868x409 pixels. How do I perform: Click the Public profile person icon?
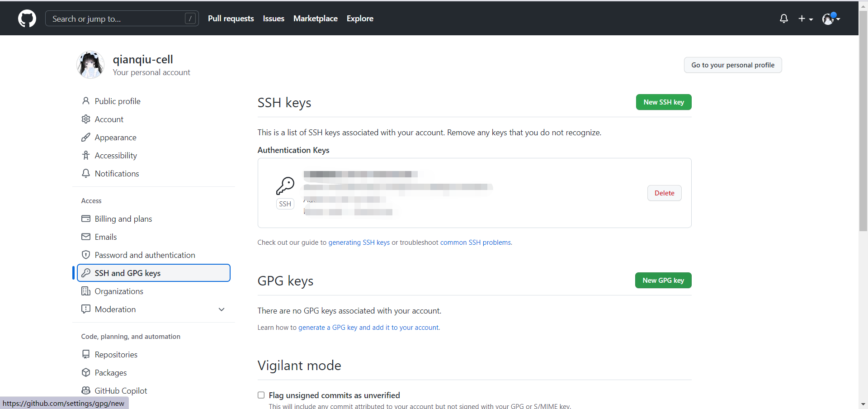[86, 101]
